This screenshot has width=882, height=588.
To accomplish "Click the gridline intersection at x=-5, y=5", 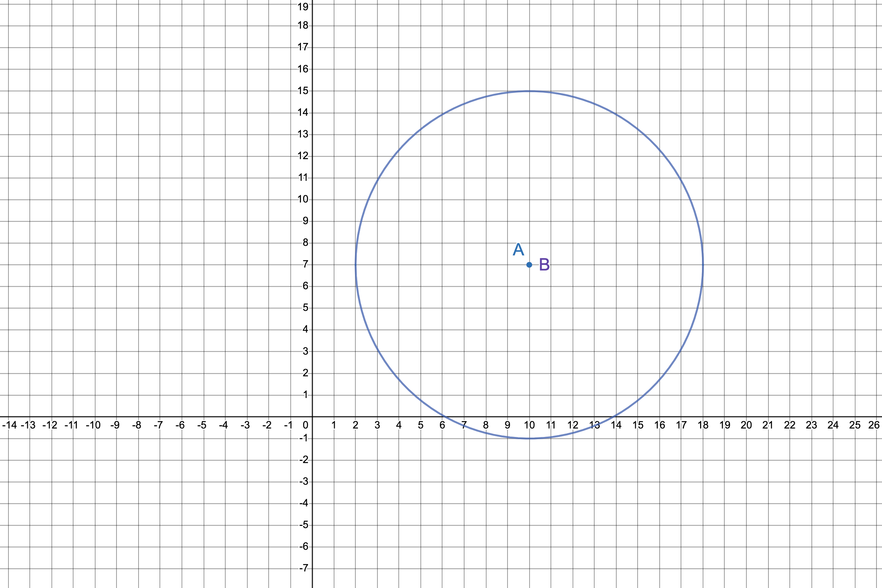I will click(204, 308).
